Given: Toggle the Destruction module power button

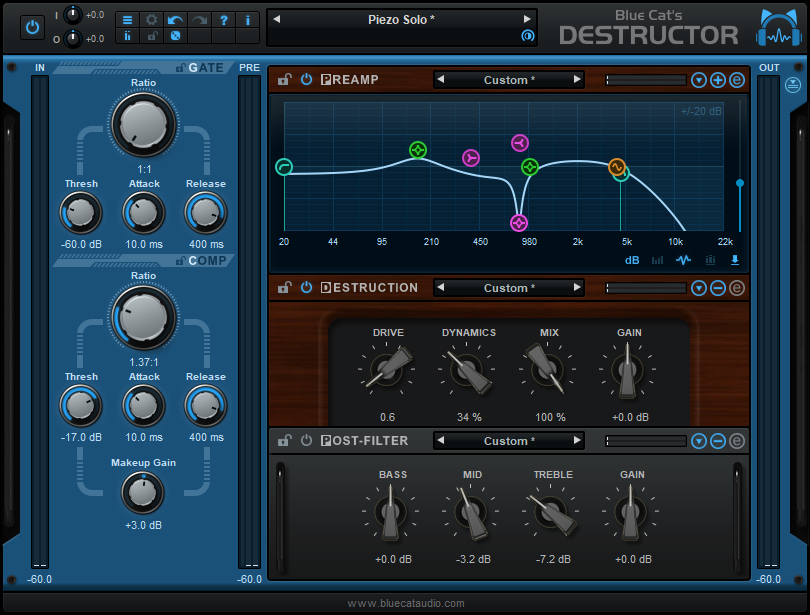Looking at the screenshot, I should [306, 287].
